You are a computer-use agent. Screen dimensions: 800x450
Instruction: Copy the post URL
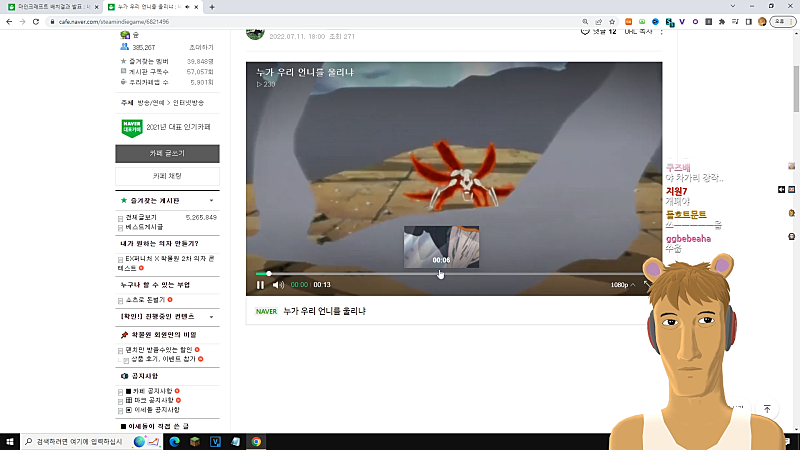click(638, 32)
